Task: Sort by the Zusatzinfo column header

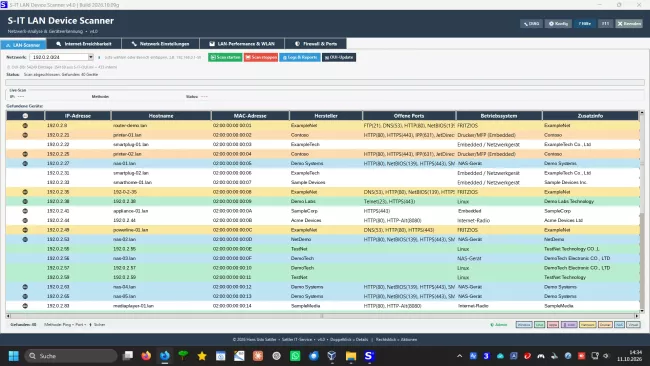Action: coord(590,116)
